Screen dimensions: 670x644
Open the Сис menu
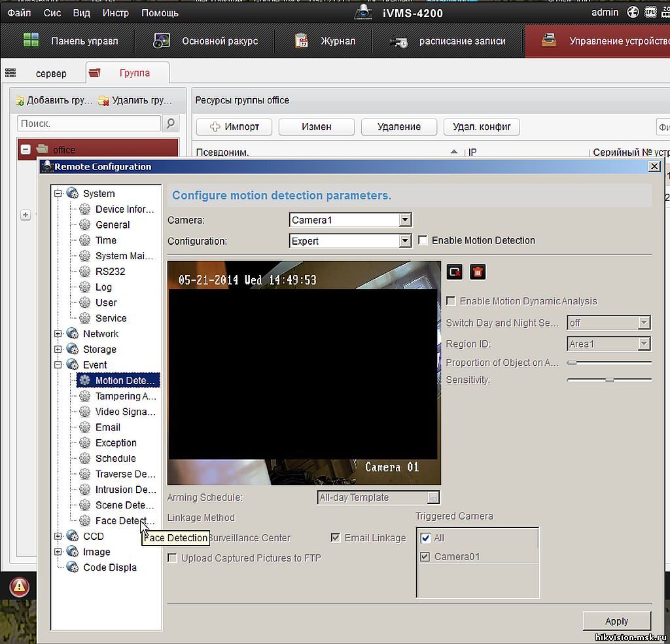(52, 13)
